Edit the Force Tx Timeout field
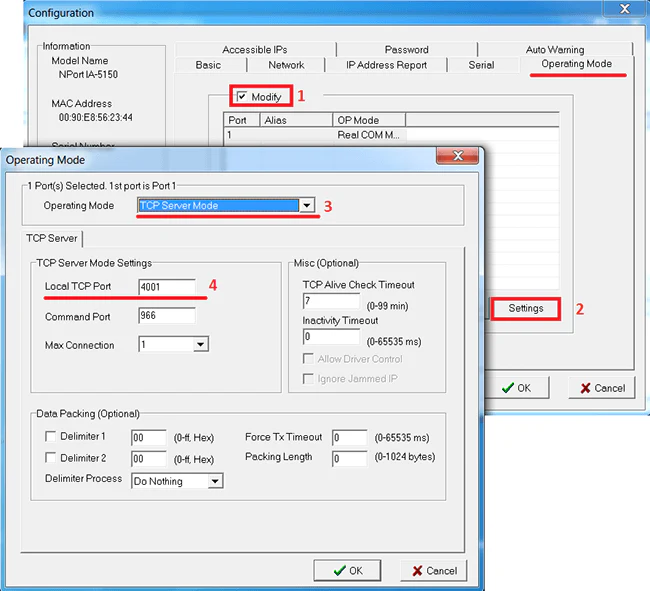The height and width of the screenshot is (591, 650). click(349, 438)
